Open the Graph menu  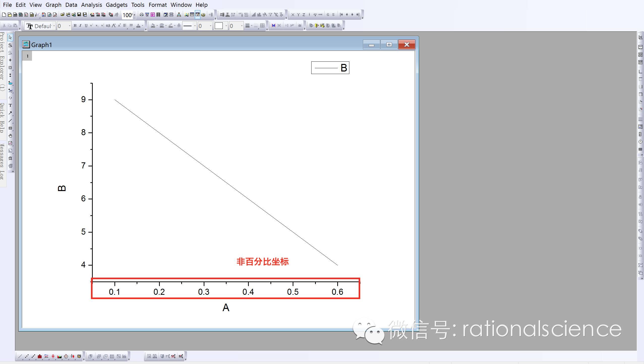(x=53, y=5)
